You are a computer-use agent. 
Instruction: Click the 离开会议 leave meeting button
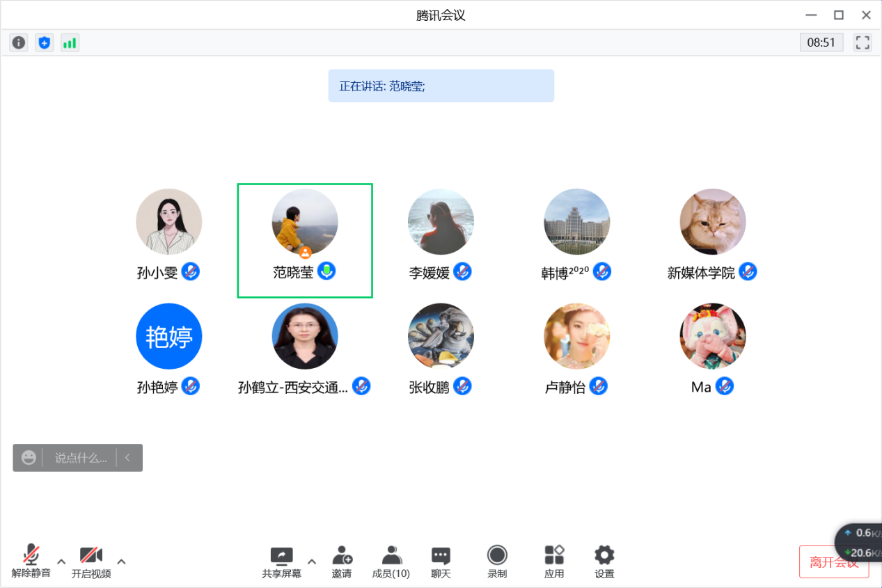tap(833, 562)
